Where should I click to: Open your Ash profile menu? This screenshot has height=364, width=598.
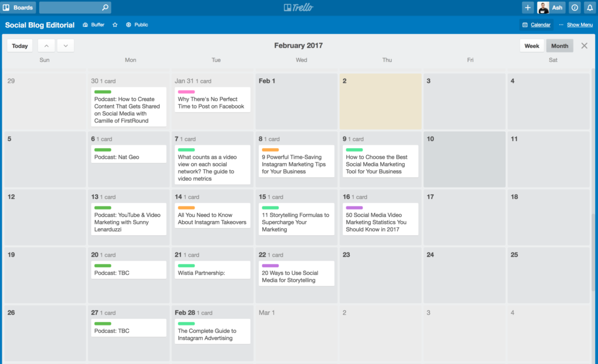[552, 7]
